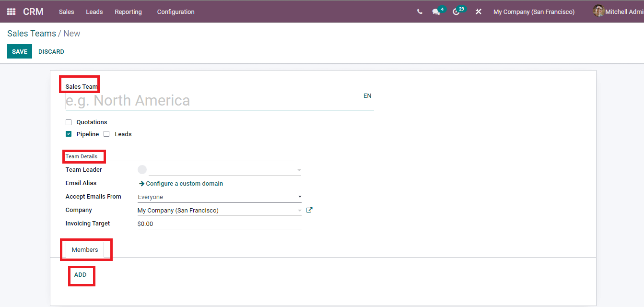Click the Company label
Screen dimensions: 644x307
click(79, 210)
